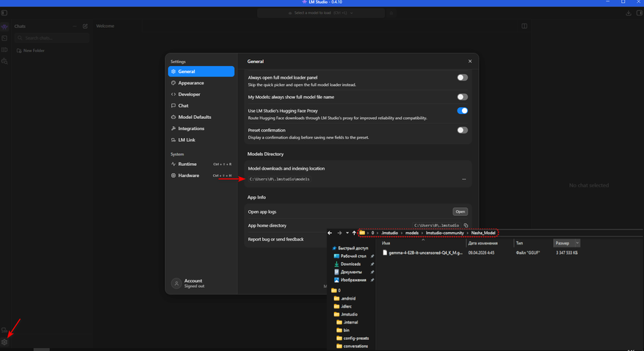Viewport: 644px width, 351px height.
Task: Open the Developer settings section
Action: click(x=201, y=95)
